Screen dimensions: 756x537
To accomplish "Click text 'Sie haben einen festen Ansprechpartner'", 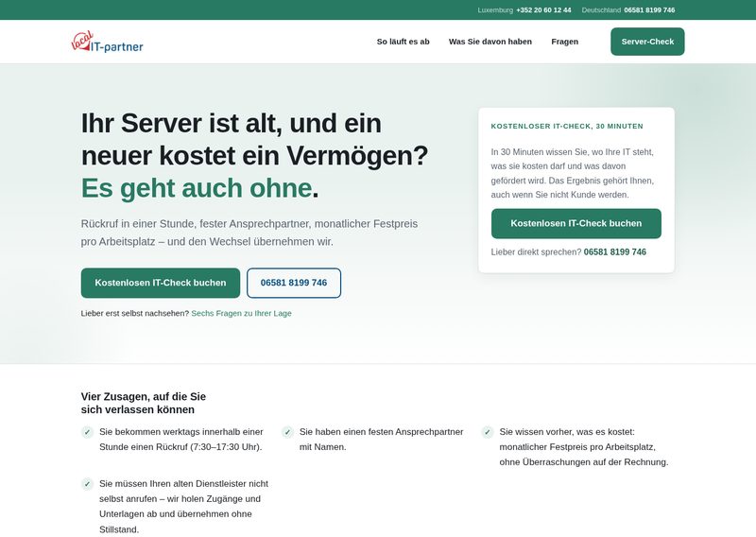I will point(382,439).
